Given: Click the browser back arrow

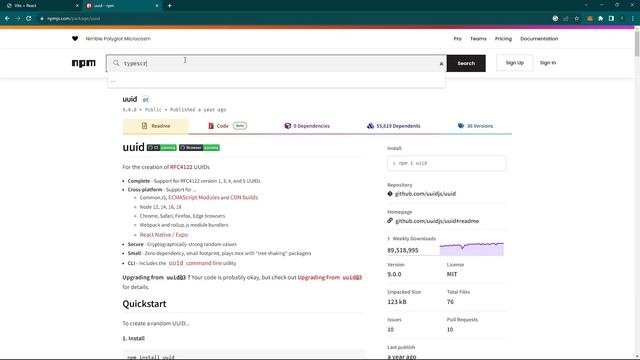Looking at the screenshot, I should 7,18.
